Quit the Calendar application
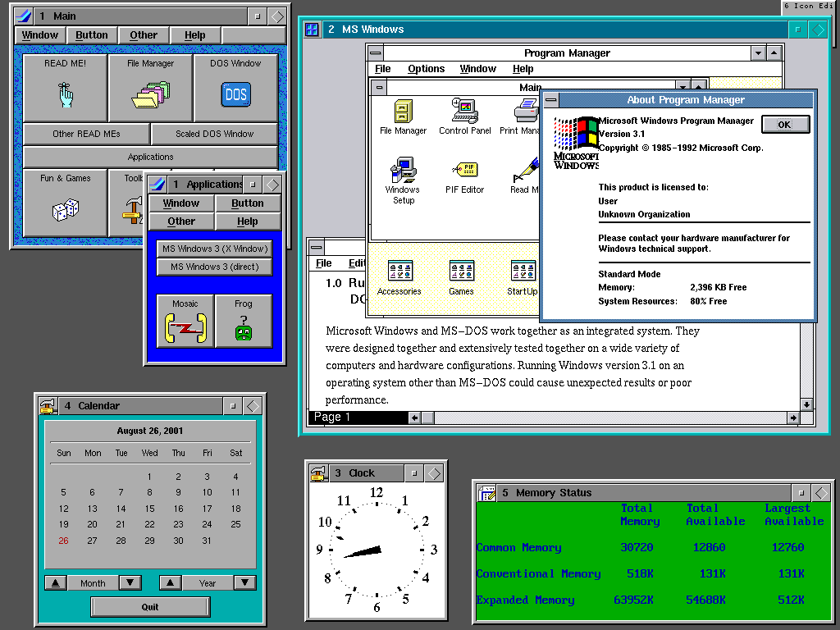 coord(150,606)
